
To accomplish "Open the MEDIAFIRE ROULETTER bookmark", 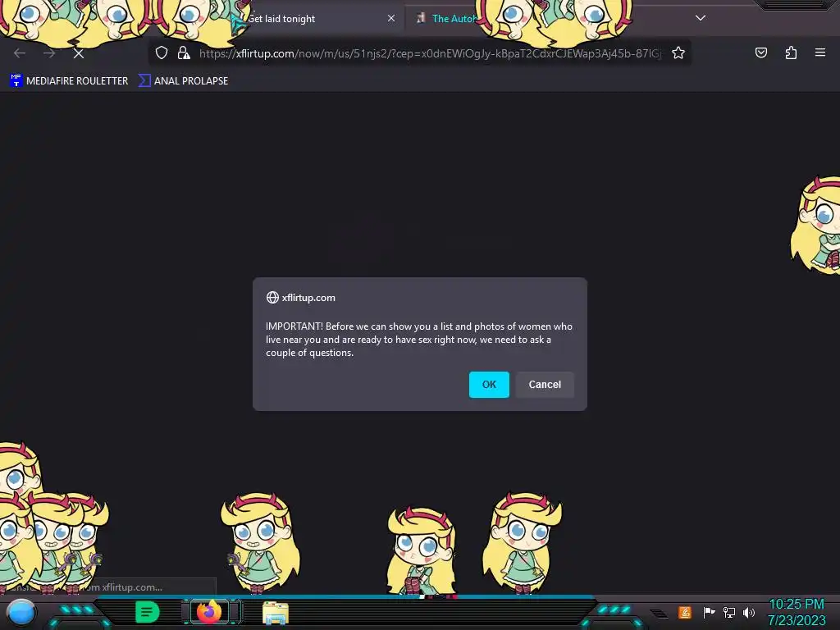I will coord(69,81).
